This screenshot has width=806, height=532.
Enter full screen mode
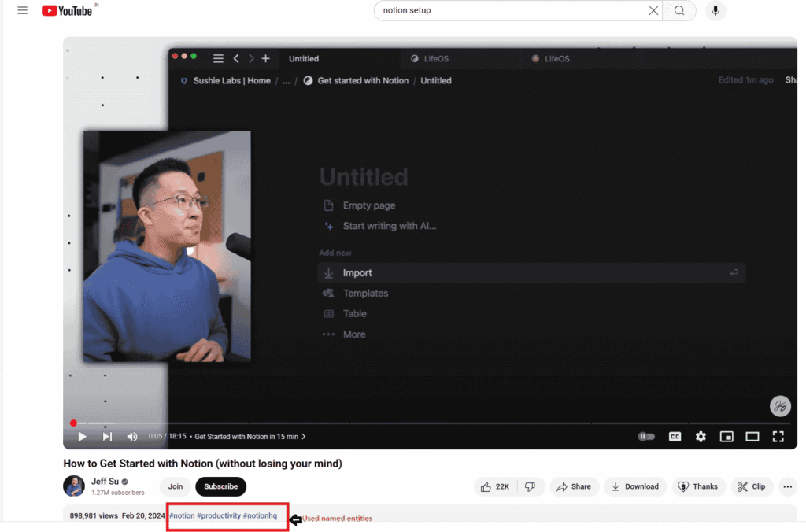778,437
